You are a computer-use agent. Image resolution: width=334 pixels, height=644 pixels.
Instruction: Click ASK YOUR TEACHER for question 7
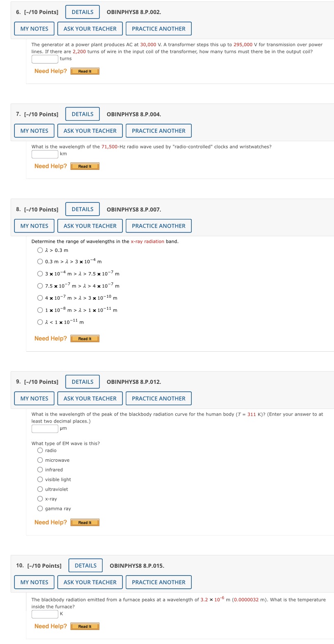coord(90,131)
